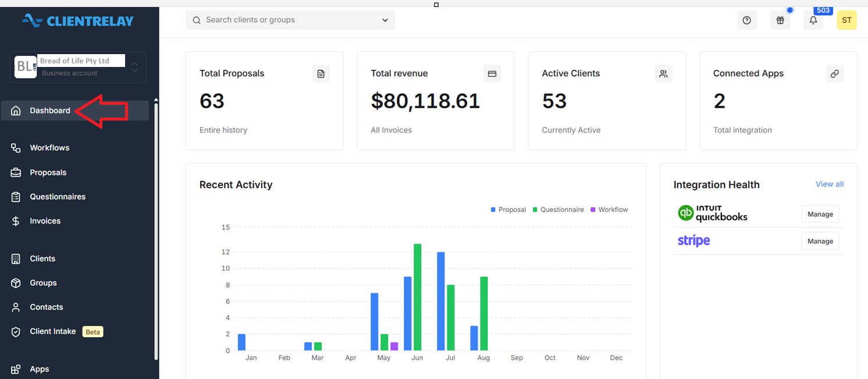Open the search clients dropdown chevron
This screenshot has width=868, height=379.
(385, 20)
